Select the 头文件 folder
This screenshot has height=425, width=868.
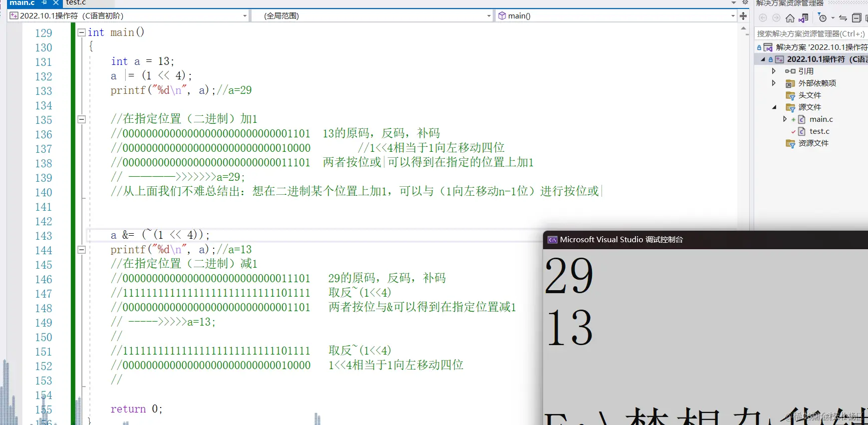810,95
